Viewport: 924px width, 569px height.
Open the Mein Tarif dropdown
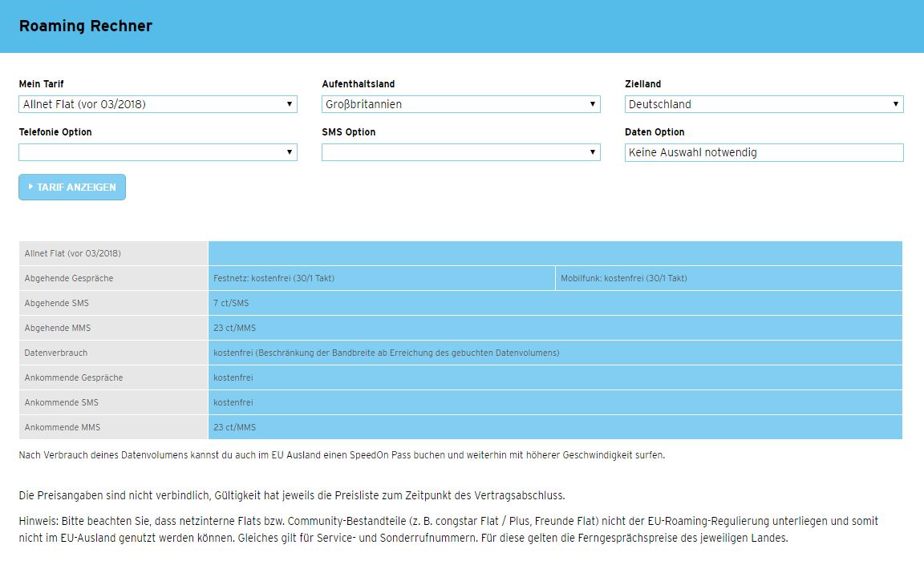157,104
